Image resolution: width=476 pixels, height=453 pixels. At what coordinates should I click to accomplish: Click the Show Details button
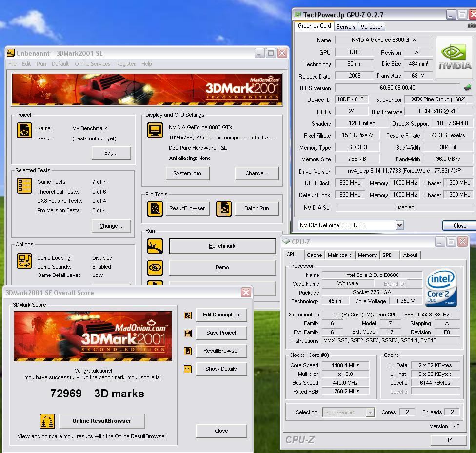(x=221, y=369)
